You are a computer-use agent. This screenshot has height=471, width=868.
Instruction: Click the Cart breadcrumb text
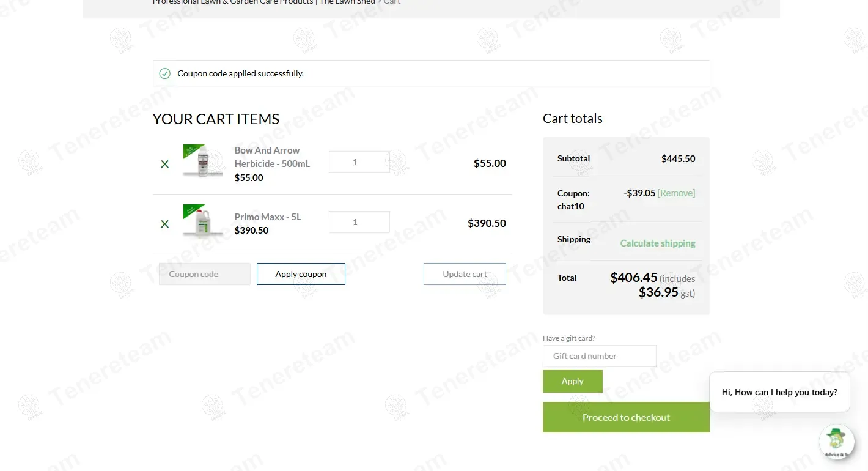[392, 2]
